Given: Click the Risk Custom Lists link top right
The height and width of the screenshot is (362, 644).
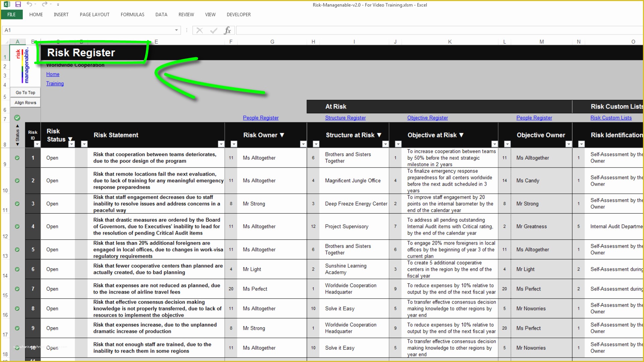Looking at the screenshot, I should (611, 118).
